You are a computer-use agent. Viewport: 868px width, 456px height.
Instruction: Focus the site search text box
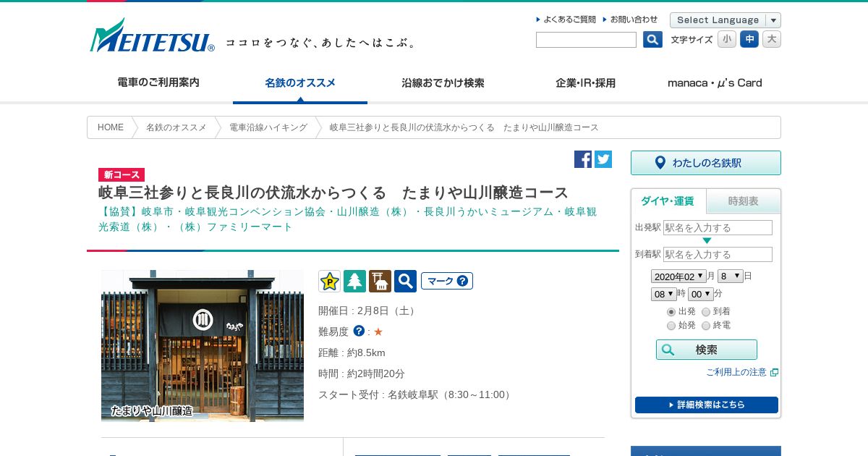(586, 40)
